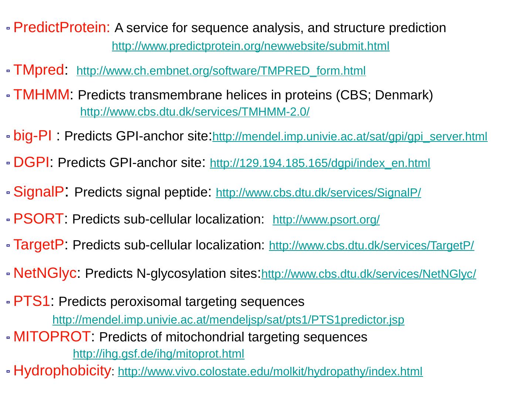Click the hydropathy index.html colostate link

click(x=270, y=371)
